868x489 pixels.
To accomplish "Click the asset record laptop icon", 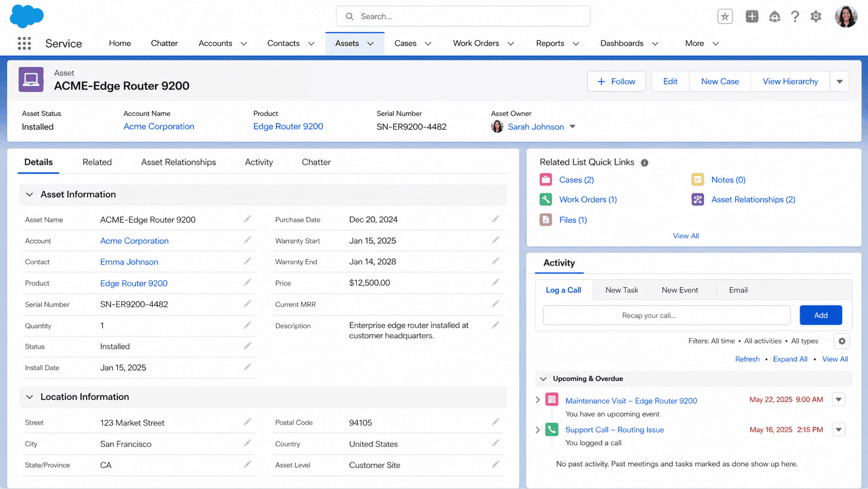I will click(x=31, y=80).
